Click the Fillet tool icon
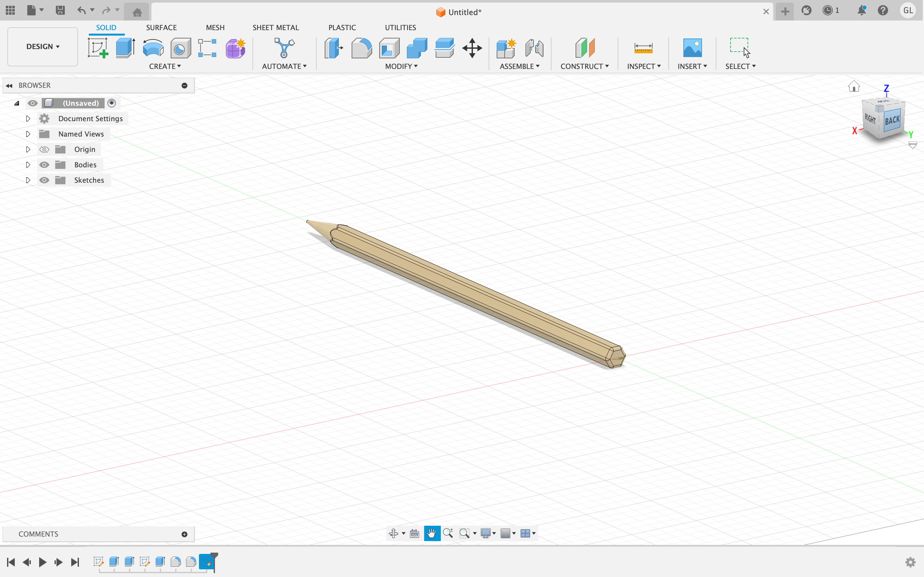The width and height of the screenshot is (924, 577). 361,48
